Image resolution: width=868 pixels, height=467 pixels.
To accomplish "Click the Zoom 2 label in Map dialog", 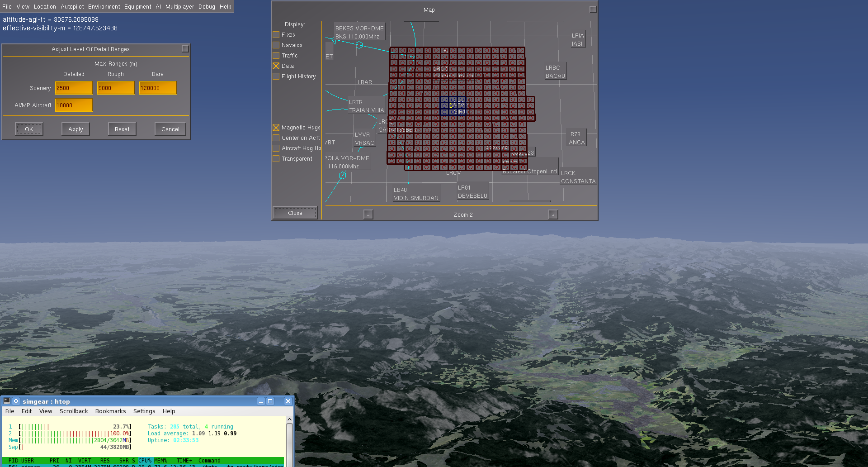I will point(463,214).
